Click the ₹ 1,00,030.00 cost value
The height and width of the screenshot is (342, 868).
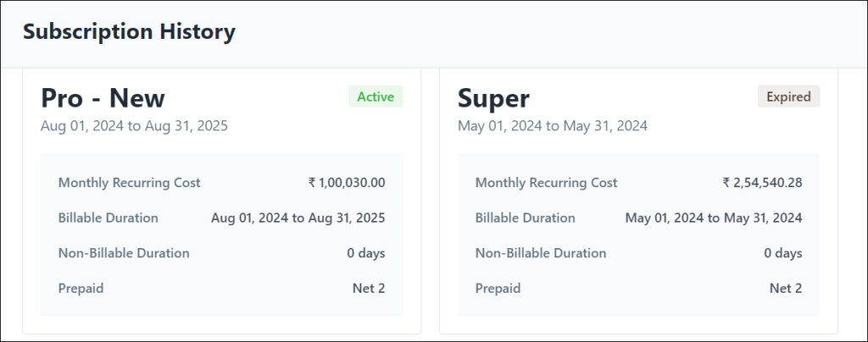(x=347, y=182)
